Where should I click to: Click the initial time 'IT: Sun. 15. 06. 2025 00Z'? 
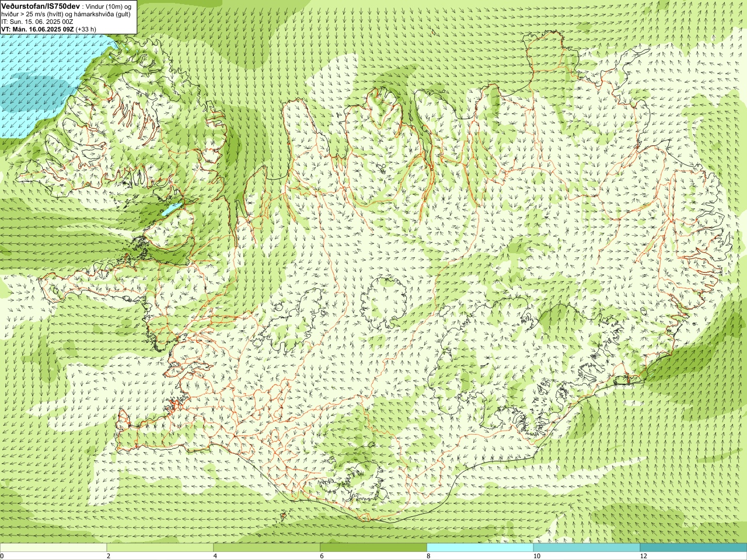pyautogui.click(x=37, y=22)
